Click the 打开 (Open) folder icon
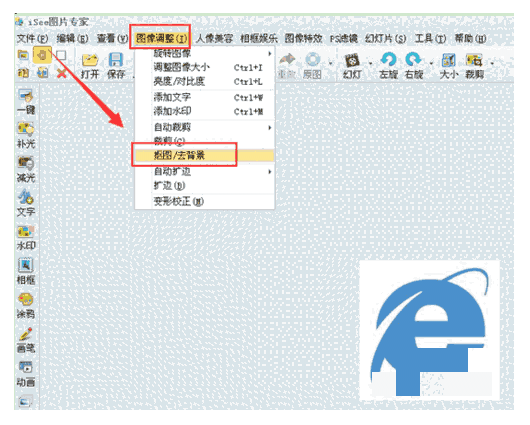 coord(89,60)
